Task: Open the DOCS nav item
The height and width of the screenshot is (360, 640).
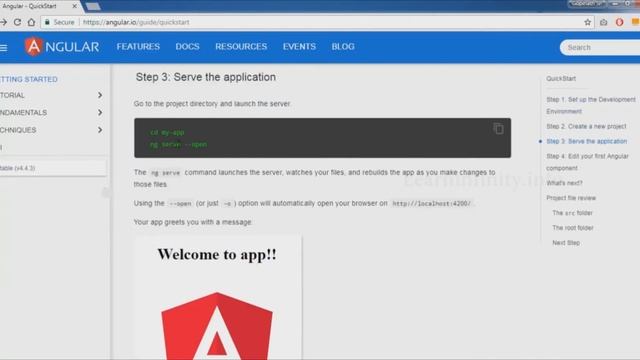Action: pyautogui.click(x=187, y=47)
